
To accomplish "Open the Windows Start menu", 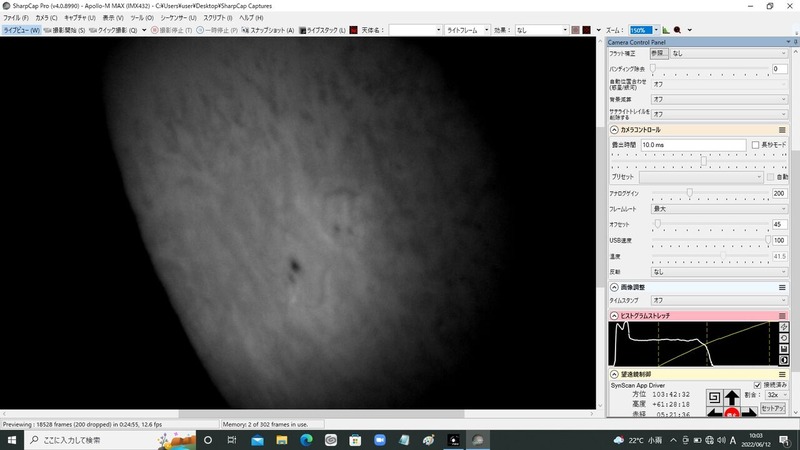I will coord(12,440).
